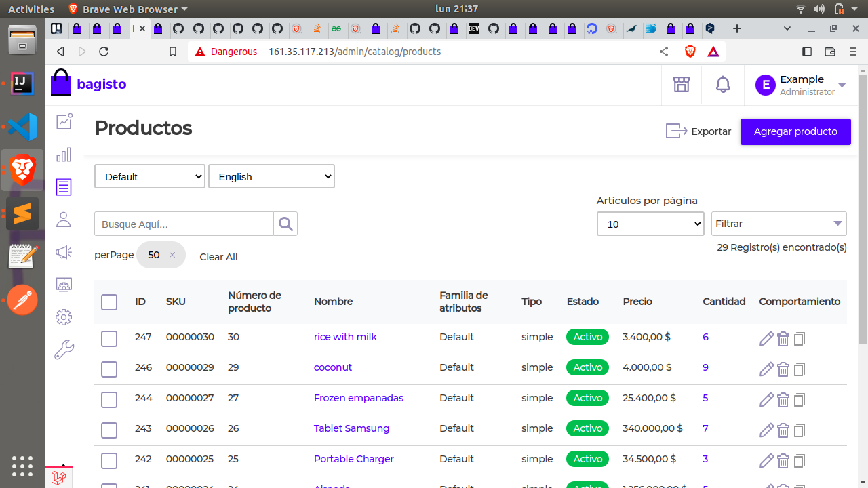This screenshot has width=868, height=488.
Task: Open the browser tab list chevron
Action: click(x=787, y=28)
